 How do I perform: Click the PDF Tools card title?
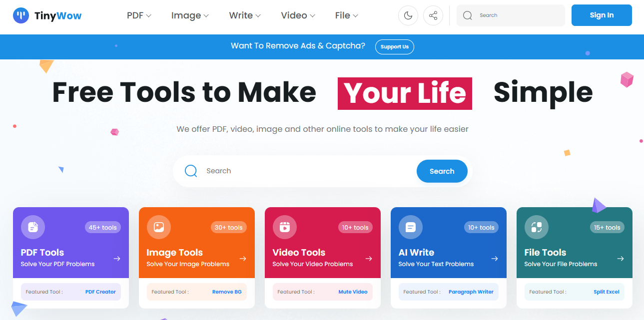tap(42, 253)
